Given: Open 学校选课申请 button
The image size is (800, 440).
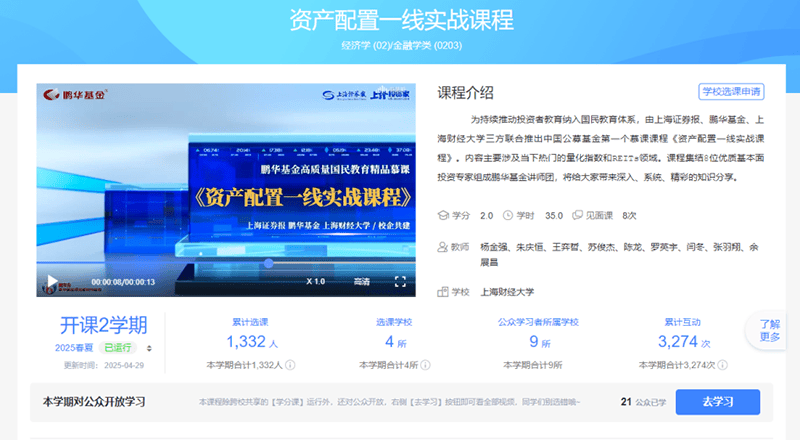Looking at the screenshot, I should pos(731,92).
